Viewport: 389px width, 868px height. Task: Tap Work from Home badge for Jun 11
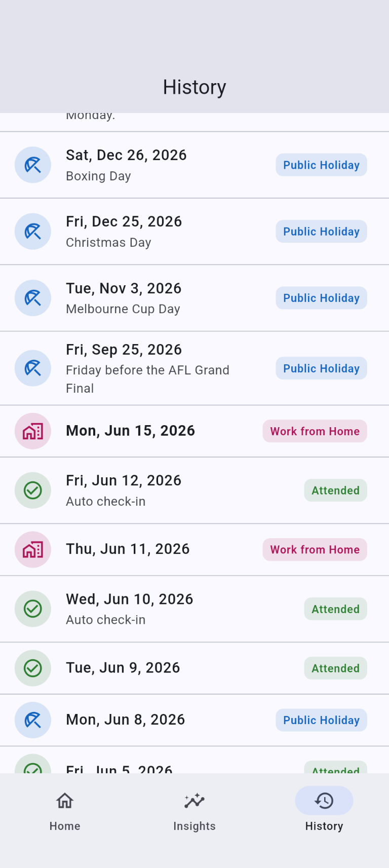click(x=315, y=550)
